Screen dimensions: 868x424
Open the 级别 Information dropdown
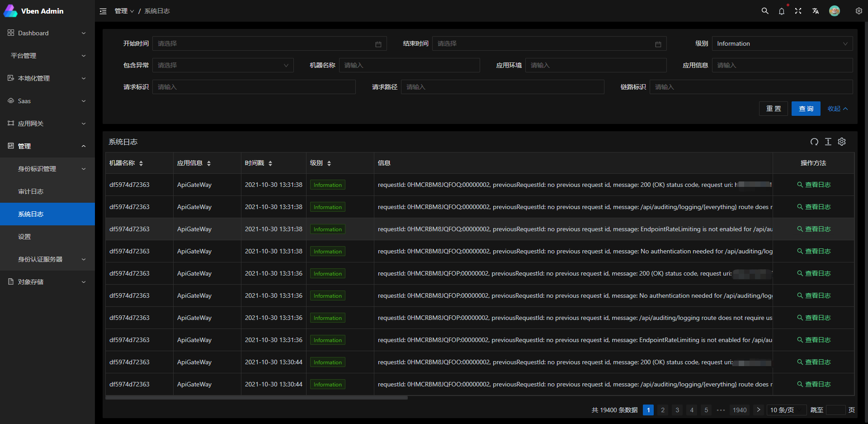tap(782, 43)
